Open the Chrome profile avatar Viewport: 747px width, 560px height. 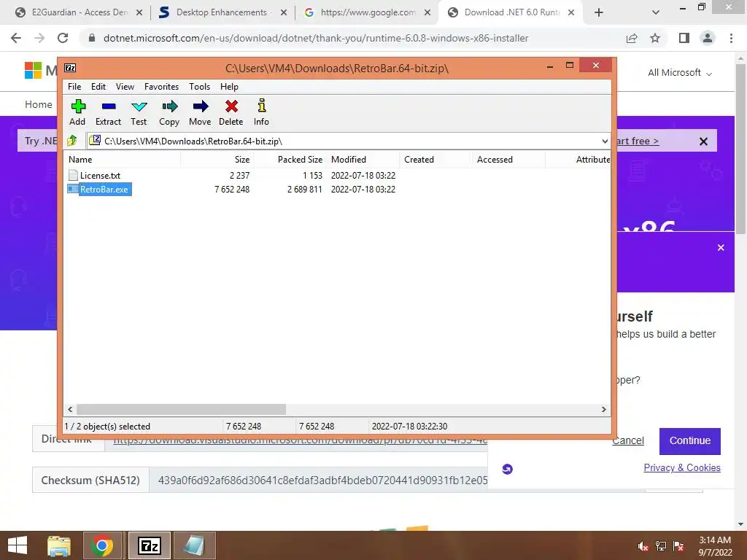[x=708, y=38]
